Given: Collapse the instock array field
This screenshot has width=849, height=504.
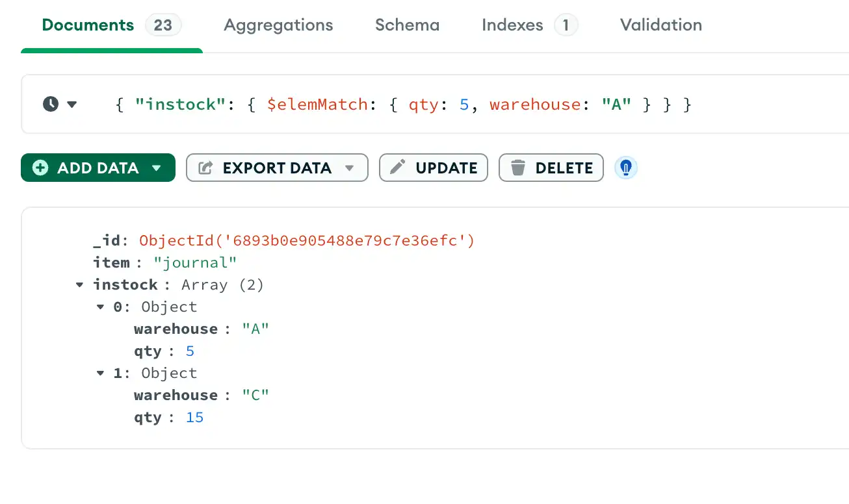Looking at the screenshot, I should (79, 284).
